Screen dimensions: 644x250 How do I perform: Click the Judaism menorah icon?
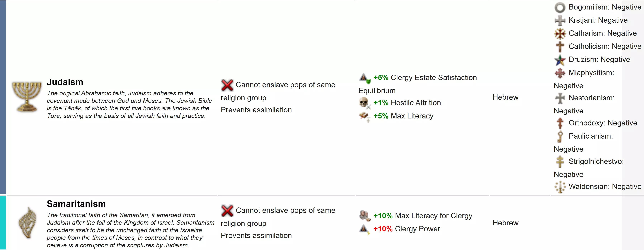pyautogui.click(x=27, y=97)
